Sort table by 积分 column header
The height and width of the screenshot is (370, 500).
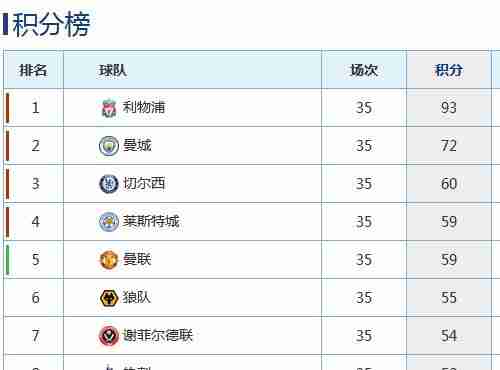449,70
